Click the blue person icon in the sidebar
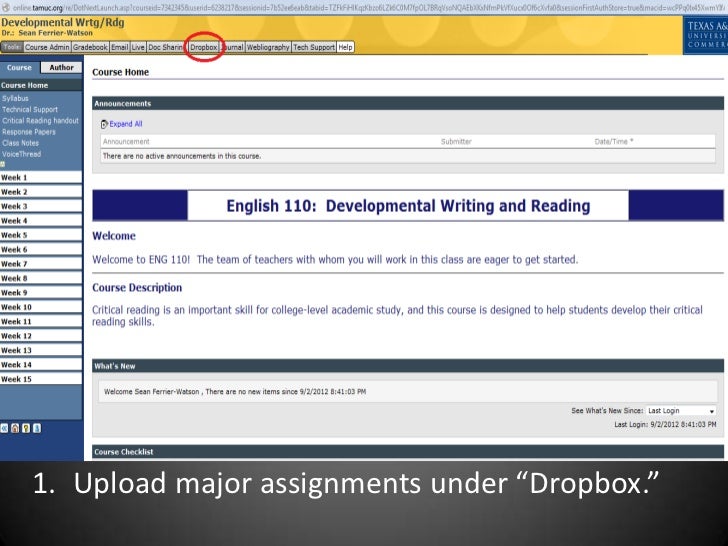This screenshot has width=728, height=546. point(37,428)
